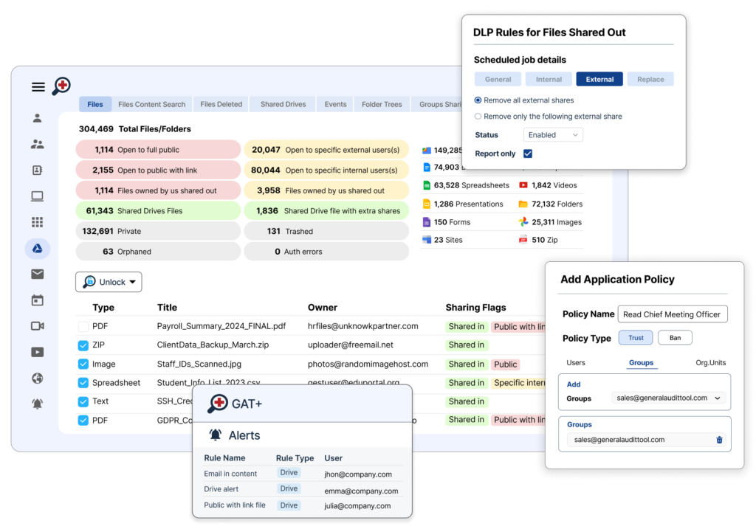
Task: Click the Policy Name input field
Action: pyautogui.click(x=673, y=314)
